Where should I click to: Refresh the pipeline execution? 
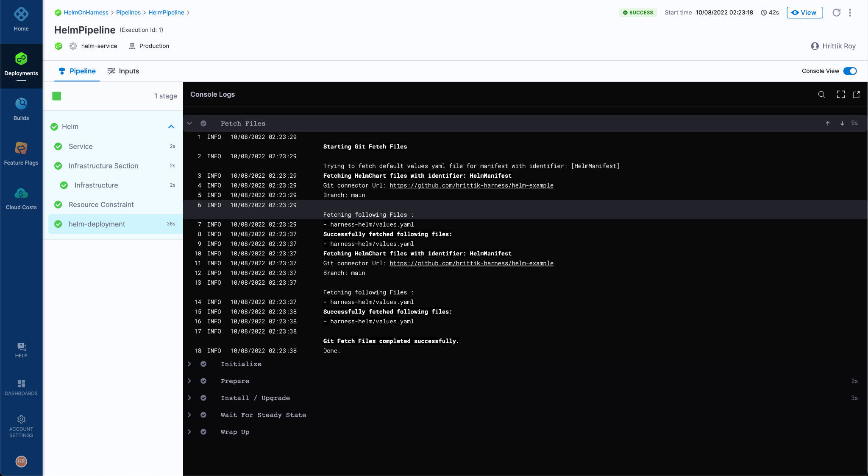tap(836, 13)
